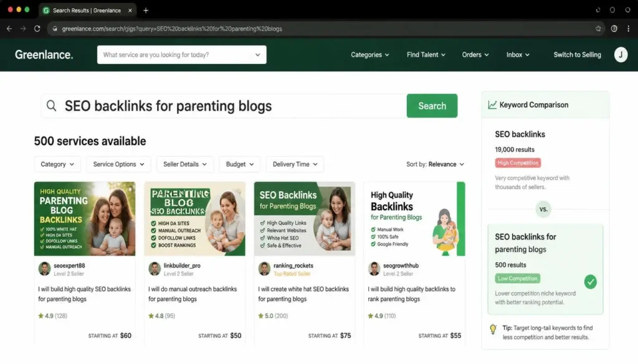Click the magnifier icon in search box
This screenshot has height=364, width=638.
(x=51, y=106)
